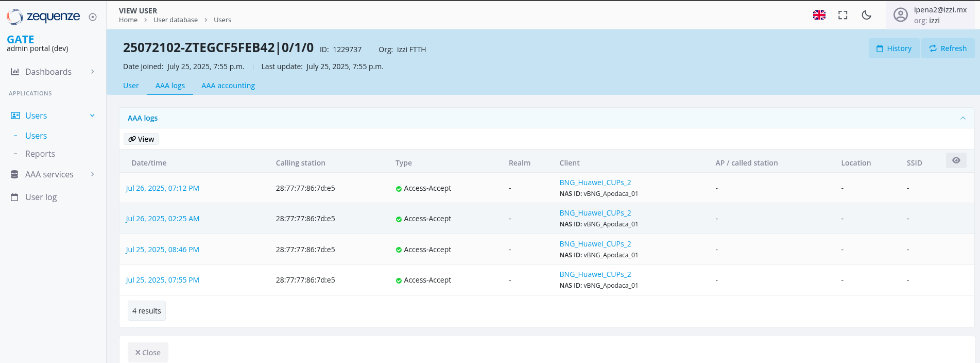
Task: Open log entry Jul 25, 2025, 07:55 PM
Action: coord(162,280)
